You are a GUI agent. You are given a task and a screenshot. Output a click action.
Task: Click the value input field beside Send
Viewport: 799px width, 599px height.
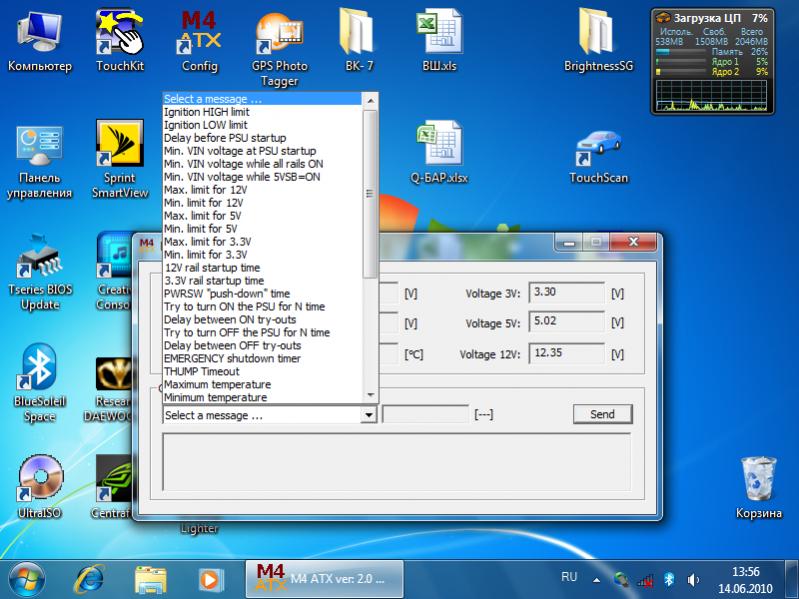point(425,414)
